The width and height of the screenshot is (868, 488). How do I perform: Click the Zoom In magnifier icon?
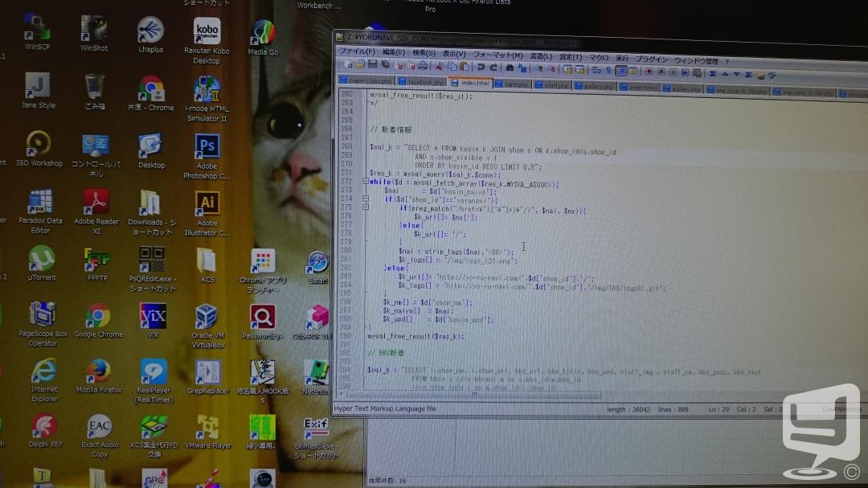coord(538,68)
